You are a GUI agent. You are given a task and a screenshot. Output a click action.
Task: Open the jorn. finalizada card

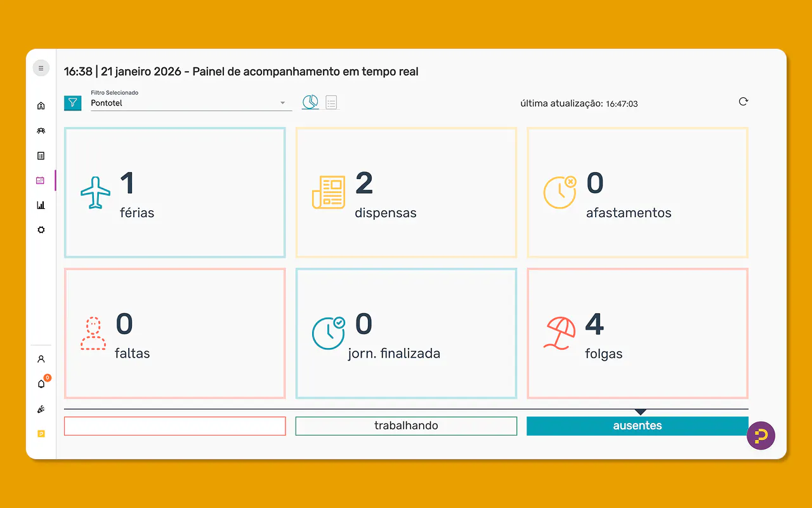click(x=407, y=333)
